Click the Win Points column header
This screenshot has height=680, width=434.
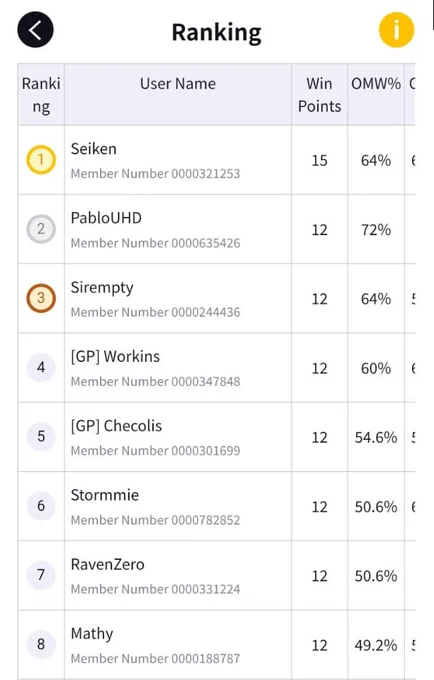pyautogui.click(x=320, y=95)
